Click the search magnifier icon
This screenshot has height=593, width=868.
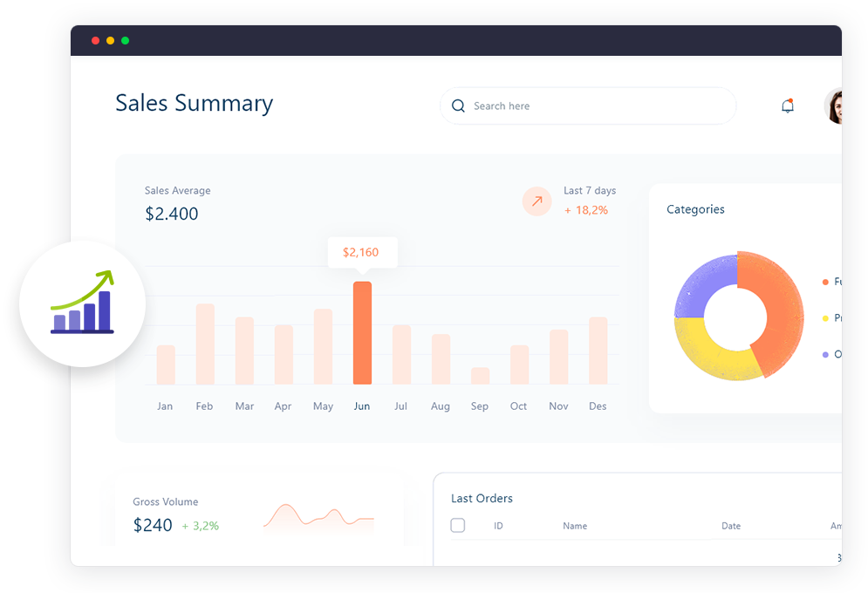[x=458, y=106]
